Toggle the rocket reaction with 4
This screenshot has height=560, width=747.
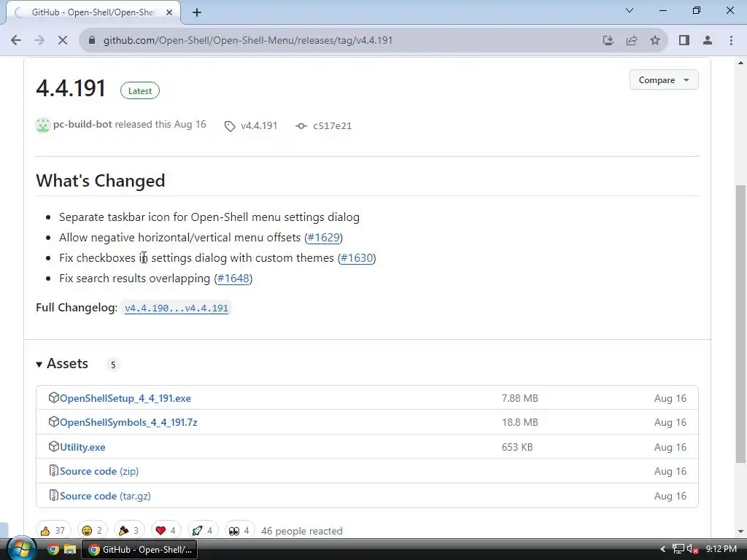coord(203,531)
